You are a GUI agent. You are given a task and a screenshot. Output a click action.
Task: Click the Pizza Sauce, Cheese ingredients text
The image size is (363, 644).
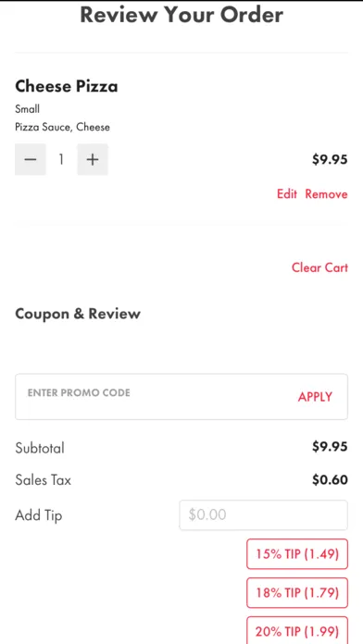[x=62, y=127]
